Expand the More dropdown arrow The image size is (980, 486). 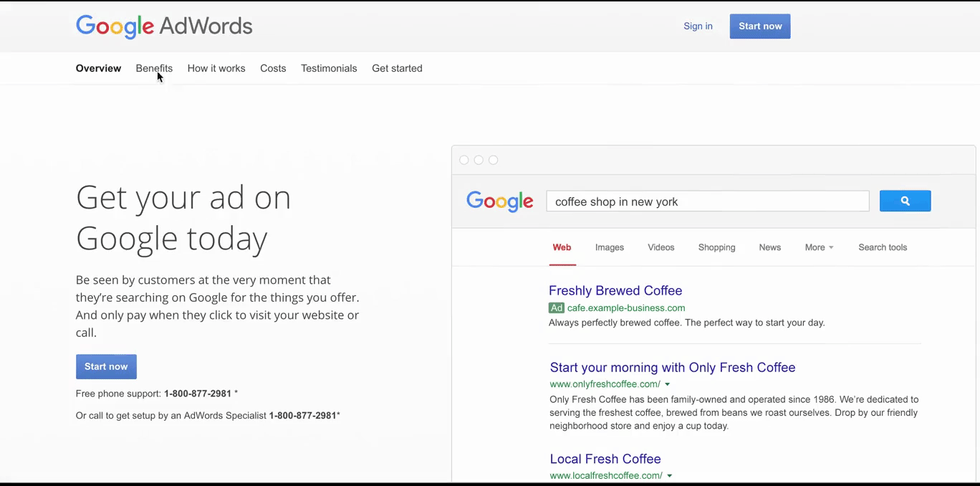click(831, 248)
